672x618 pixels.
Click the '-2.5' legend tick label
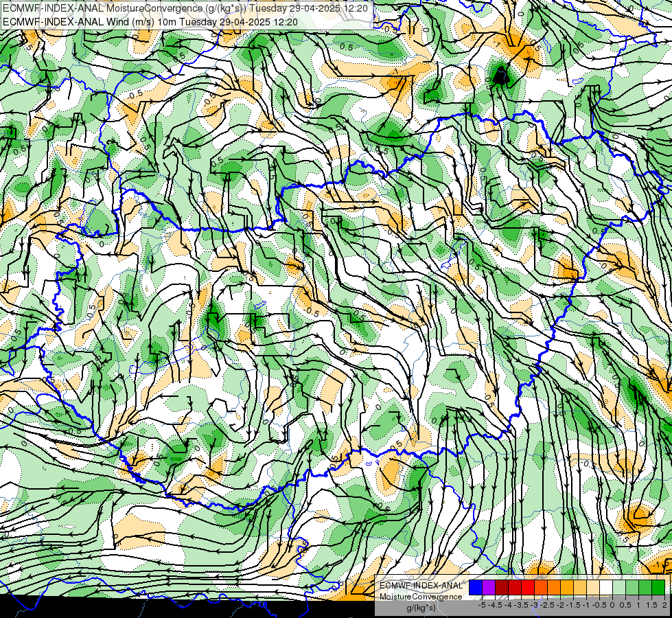pyautogui.click(x=547, y=605)
